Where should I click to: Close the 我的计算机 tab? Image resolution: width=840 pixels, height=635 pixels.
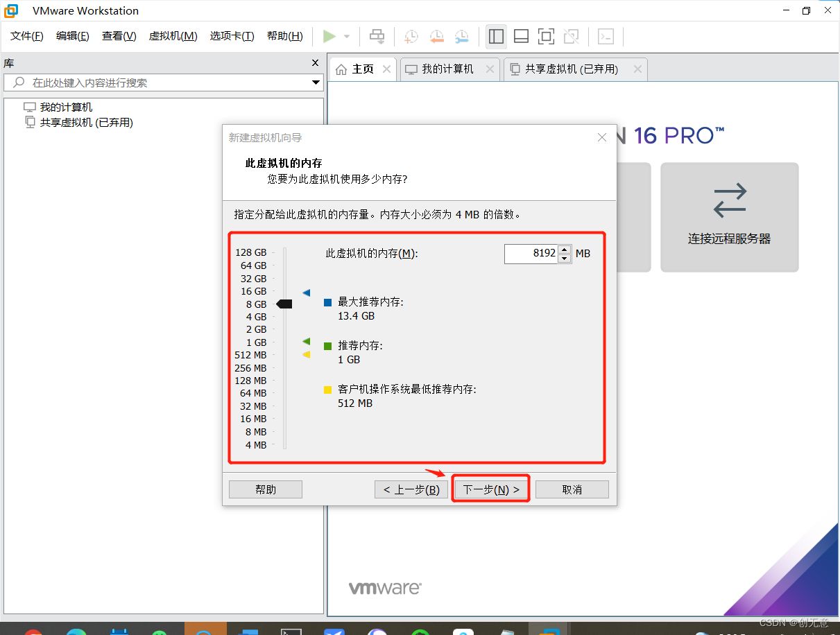[x=490, y=69]
